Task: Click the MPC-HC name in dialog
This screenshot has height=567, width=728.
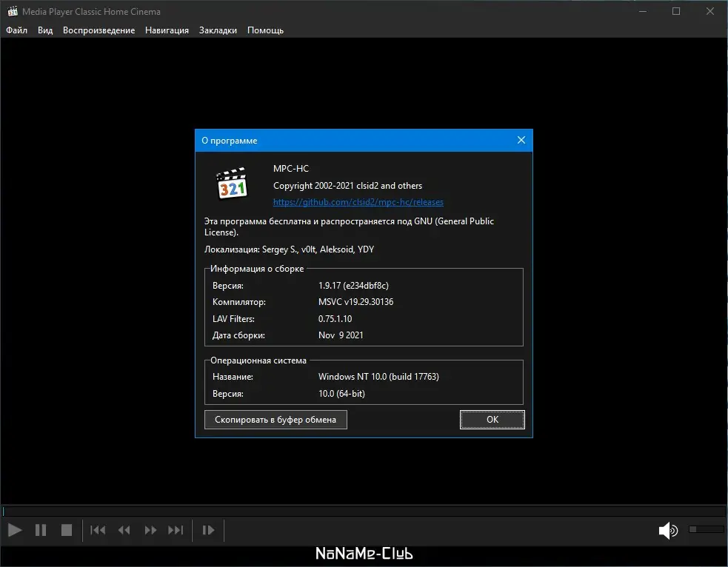Action: [x=290, y=169]
